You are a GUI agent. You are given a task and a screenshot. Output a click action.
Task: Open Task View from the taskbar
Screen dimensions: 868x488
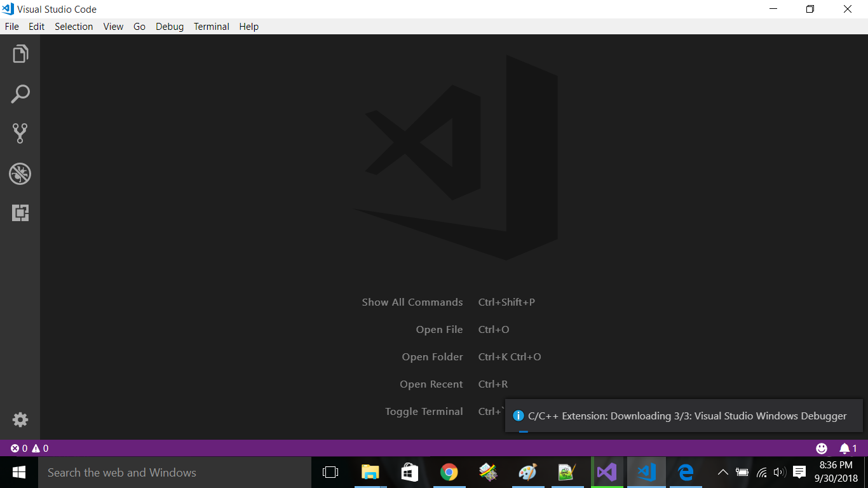pyautogui.click(x=330, y=472)
